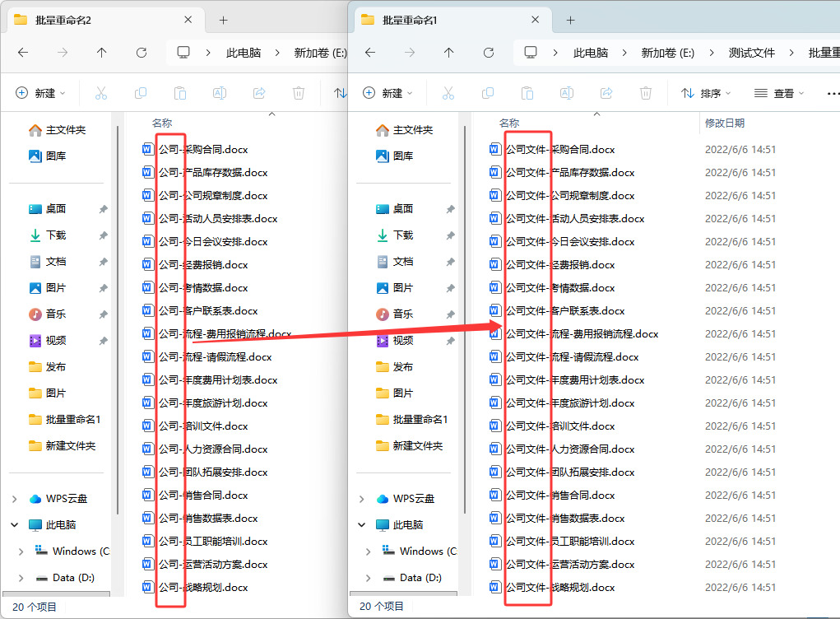Add new tab in 批量重命名1 window

click(570, 21)
